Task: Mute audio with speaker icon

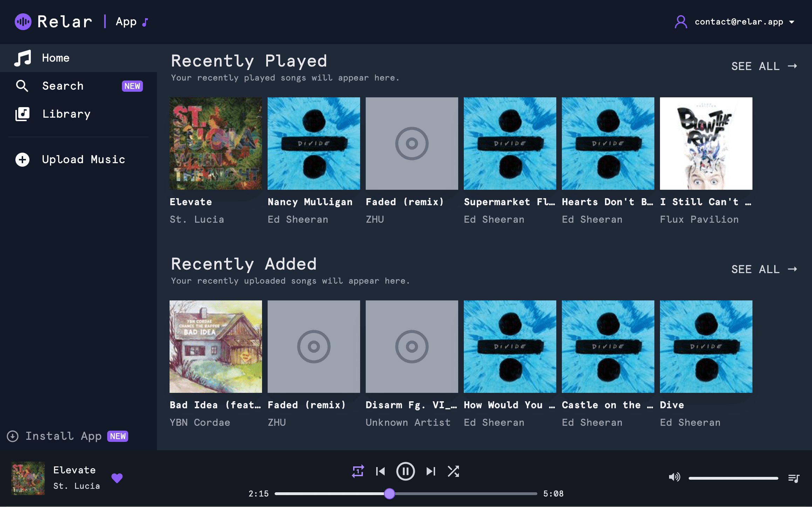Action: (x=674, y=477)
